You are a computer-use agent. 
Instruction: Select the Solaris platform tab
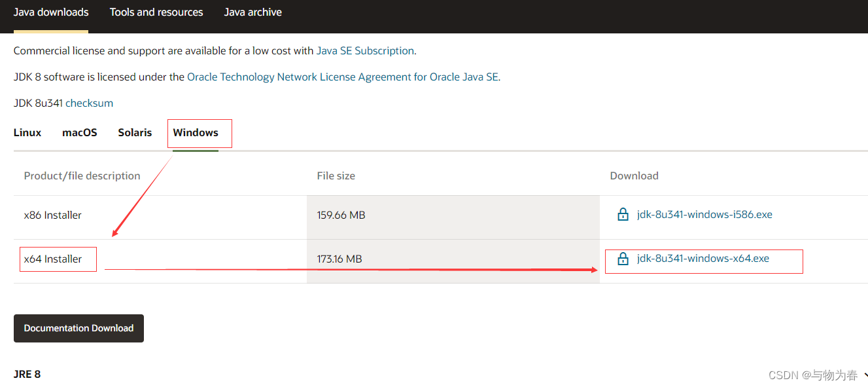[135, 132]
